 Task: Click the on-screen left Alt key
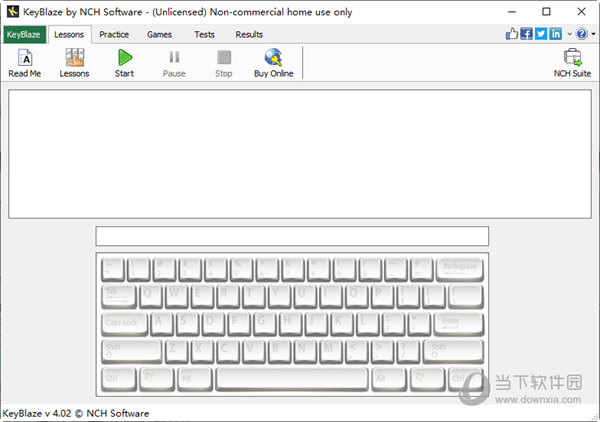195,379
